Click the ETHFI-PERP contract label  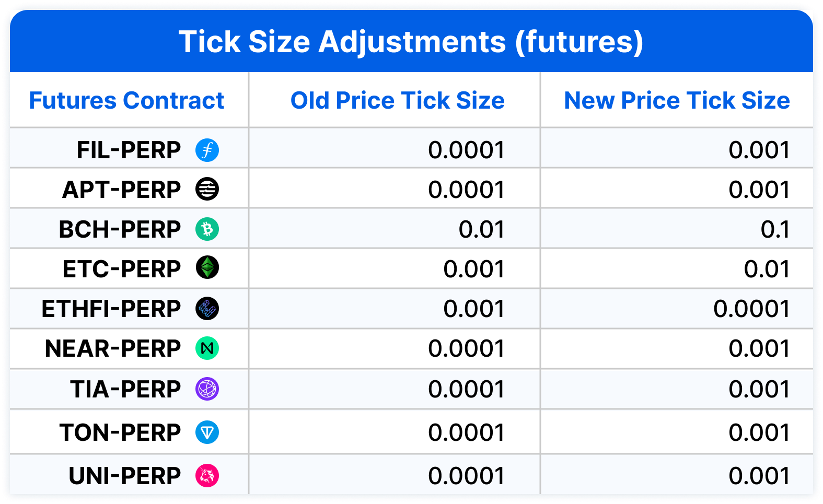[x=111, y=309]
